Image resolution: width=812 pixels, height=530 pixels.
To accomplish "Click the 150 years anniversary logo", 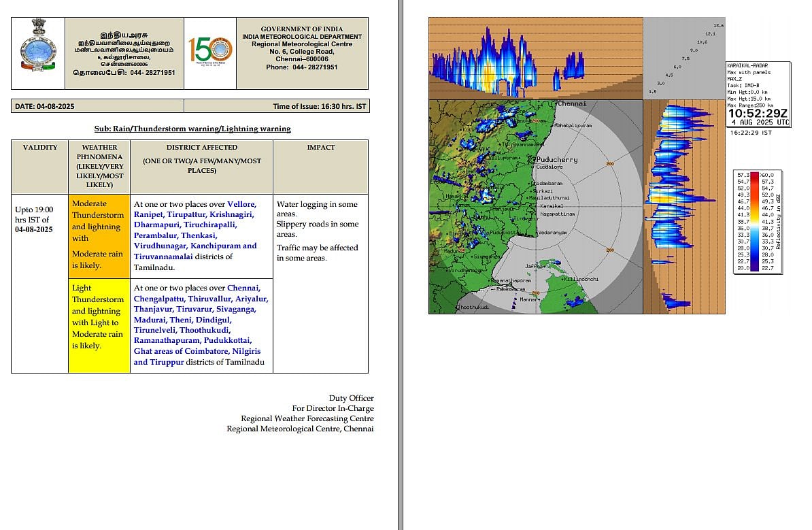I will point(210,50).
